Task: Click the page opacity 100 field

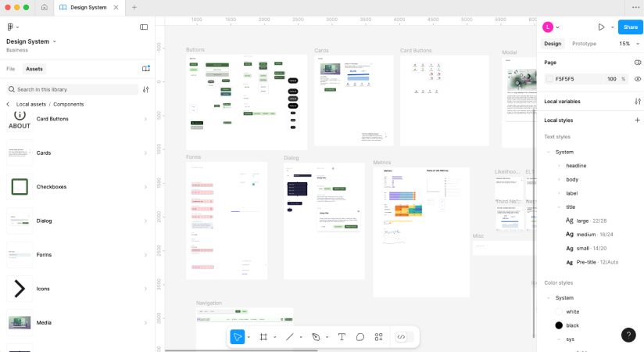Action: click(x=612, y=79)
